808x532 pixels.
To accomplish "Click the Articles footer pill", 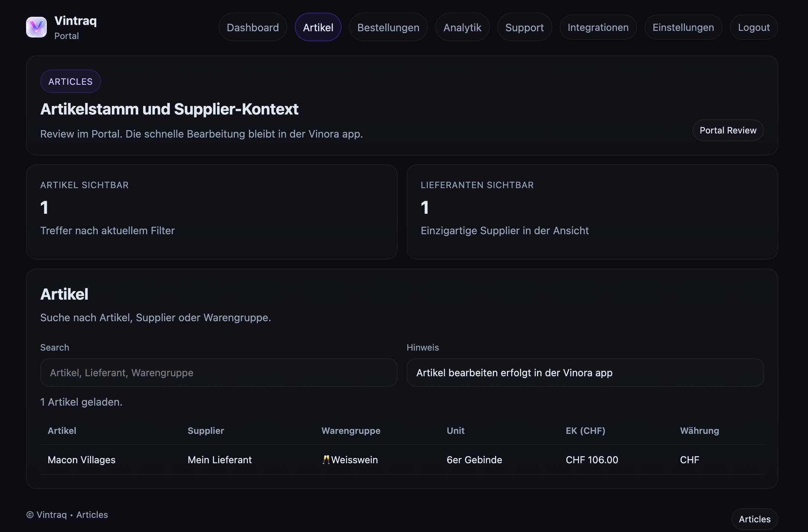I will coord(754,519).
